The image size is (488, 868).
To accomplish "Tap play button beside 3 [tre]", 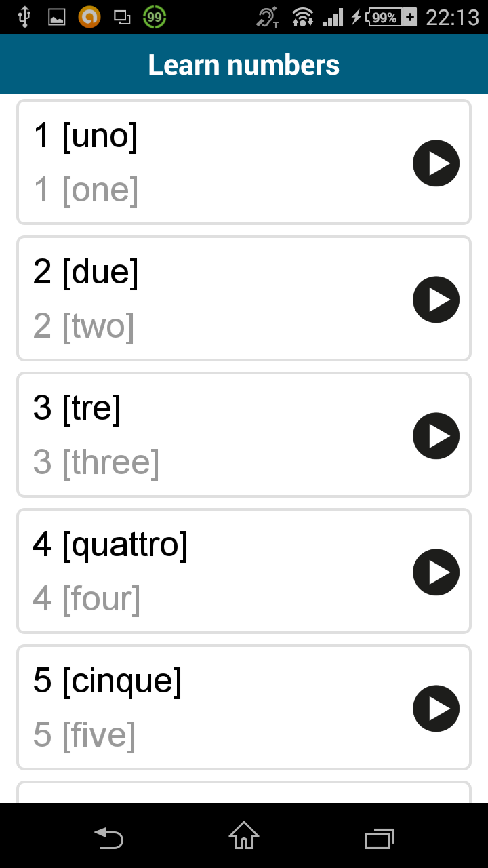I will coord(436,436).
